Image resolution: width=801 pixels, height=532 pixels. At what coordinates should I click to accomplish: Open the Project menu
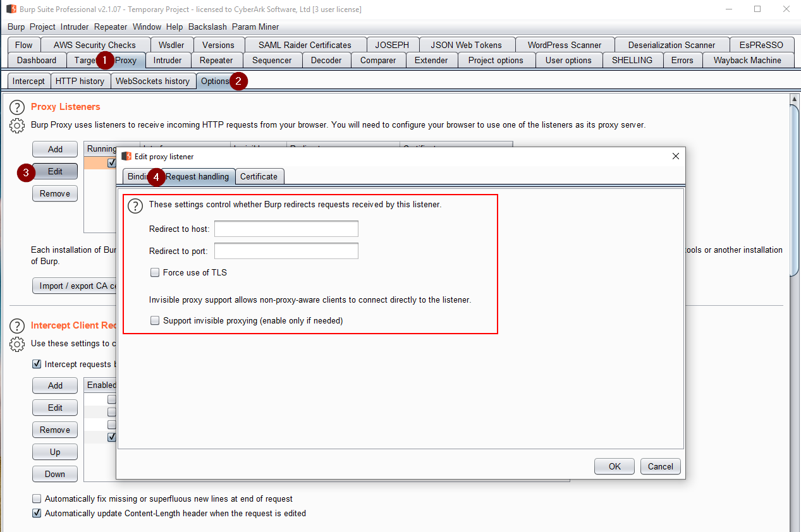tap(43, 27)
